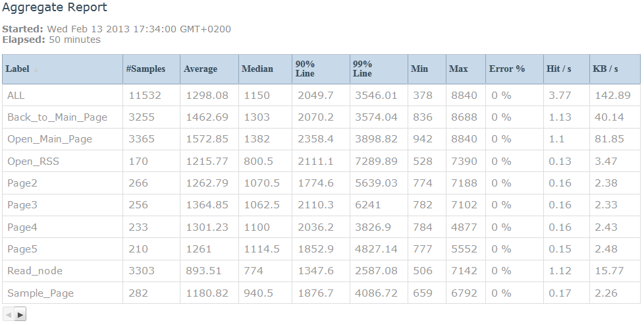Click Page4 max value 4877
The image size is (644, 325).
[464, 227]
